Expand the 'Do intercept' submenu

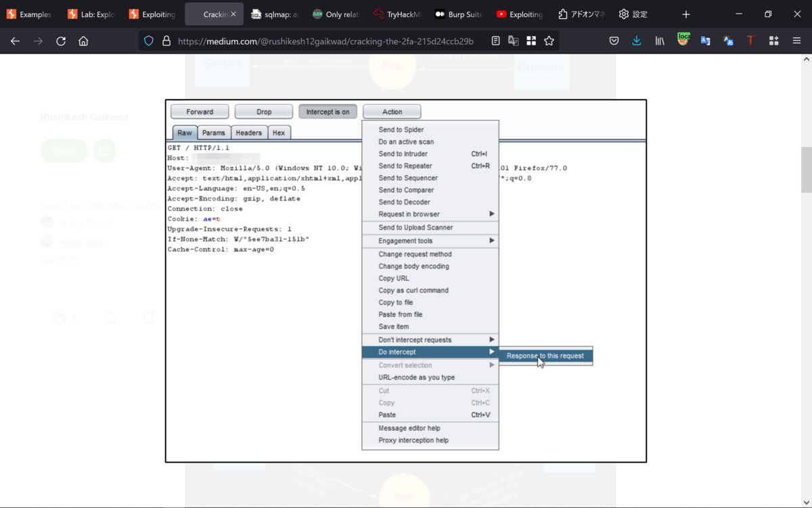pos(430,352)
